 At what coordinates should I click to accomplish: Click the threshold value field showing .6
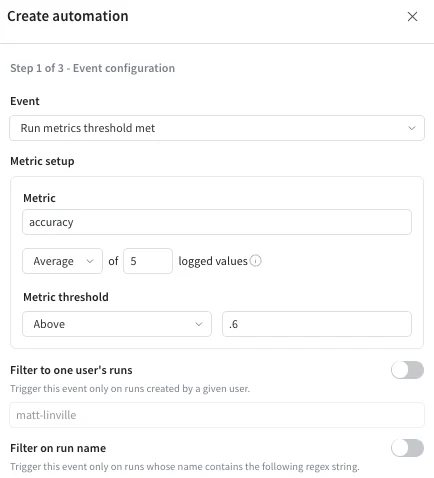pyautogui.click(x=317, y=324)
